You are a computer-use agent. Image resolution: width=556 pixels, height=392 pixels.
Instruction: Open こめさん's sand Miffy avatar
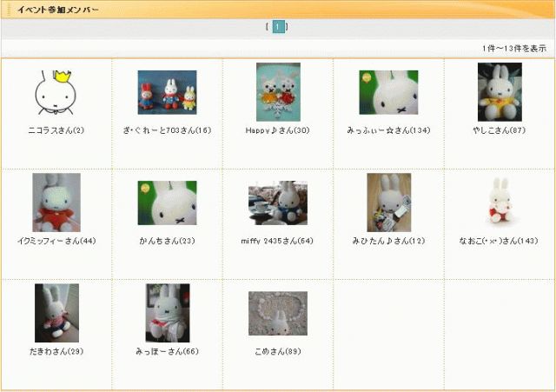(x=278, y=314)
